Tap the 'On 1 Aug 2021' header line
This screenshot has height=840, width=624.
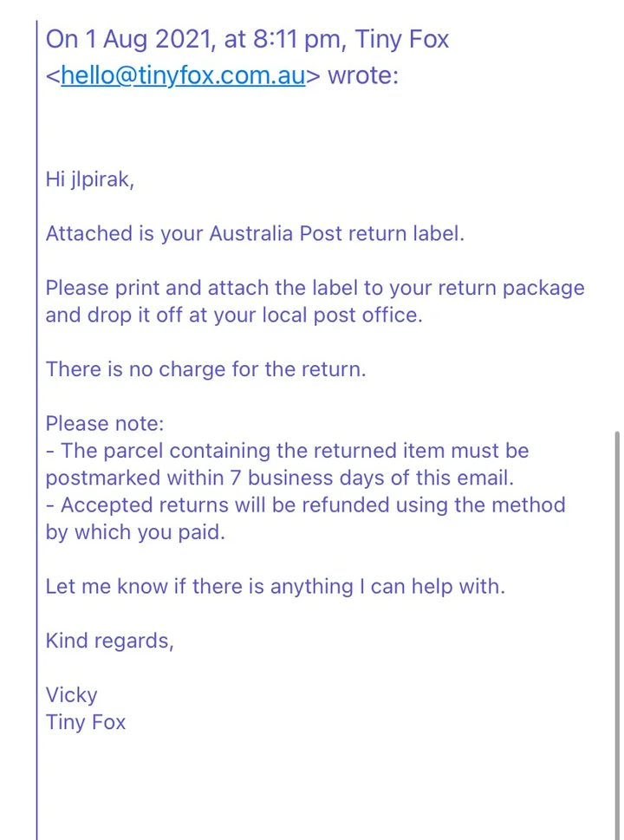tap(247, 40)
